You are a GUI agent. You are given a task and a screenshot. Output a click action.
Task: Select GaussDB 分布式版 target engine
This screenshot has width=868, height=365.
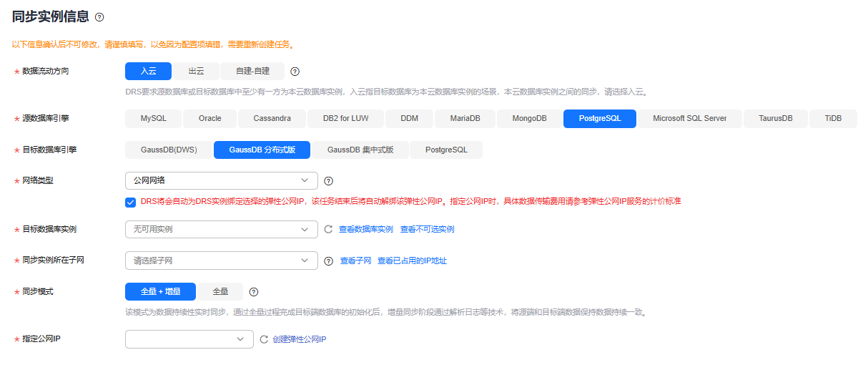(262, 150)
